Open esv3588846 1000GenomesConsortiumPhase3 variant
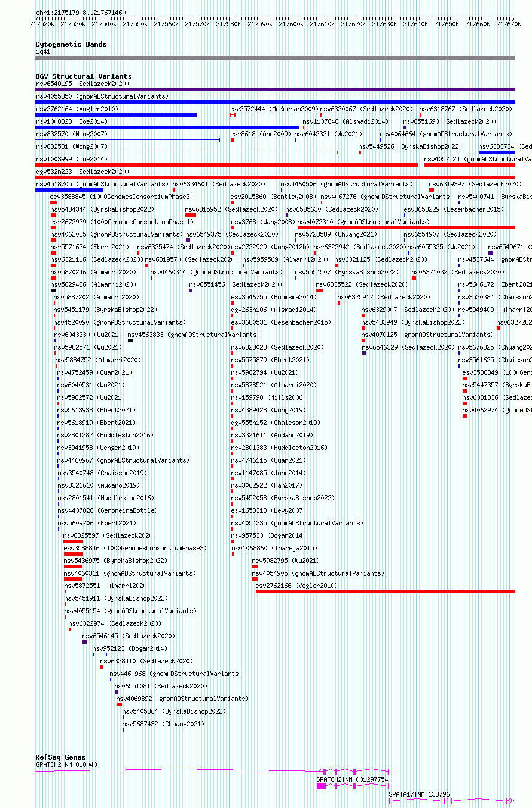 tap(135, 548)
